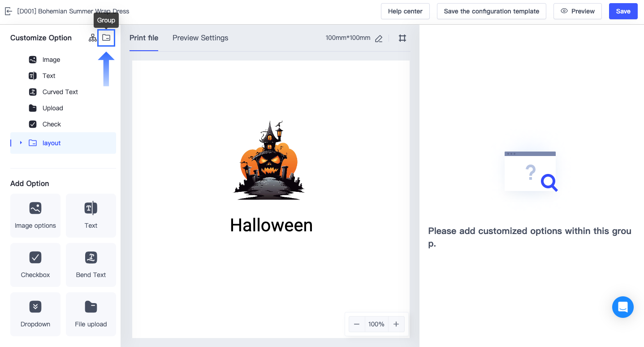Zoom in using the plus control
This screenshot has height=347, width=644.
point(396,324)
